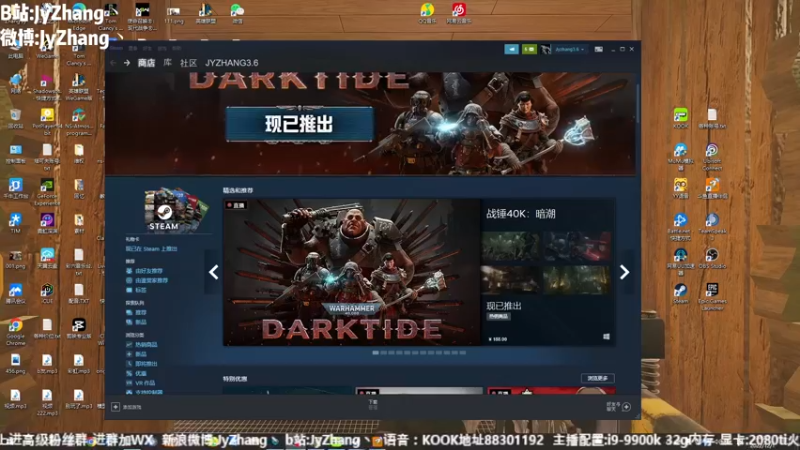Click the 标签 tag icon in sidebar
800x450 pixels.
point(129,290)
